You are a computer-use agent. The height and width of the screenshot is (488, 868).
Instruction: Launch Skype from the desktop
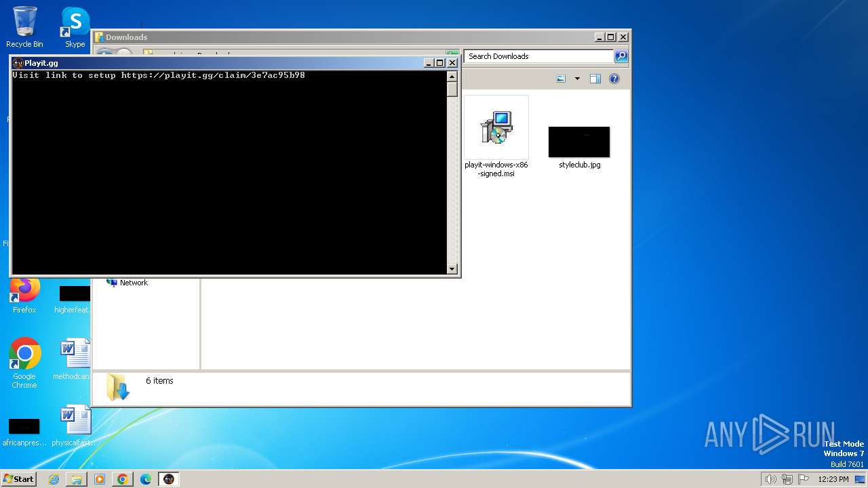(x=75, y=27)
